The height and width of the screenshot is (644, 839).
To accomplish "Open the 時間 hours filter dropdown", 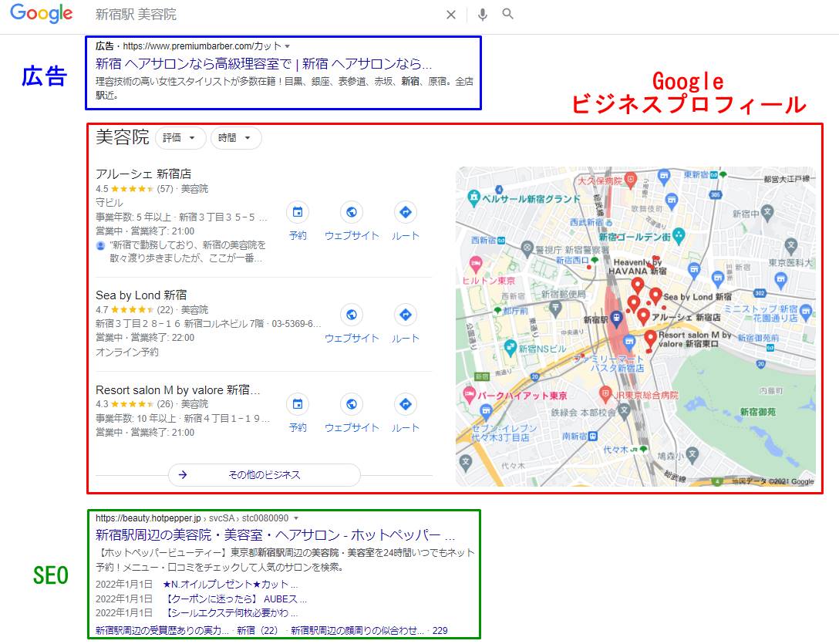I will [x=236, y=138].
